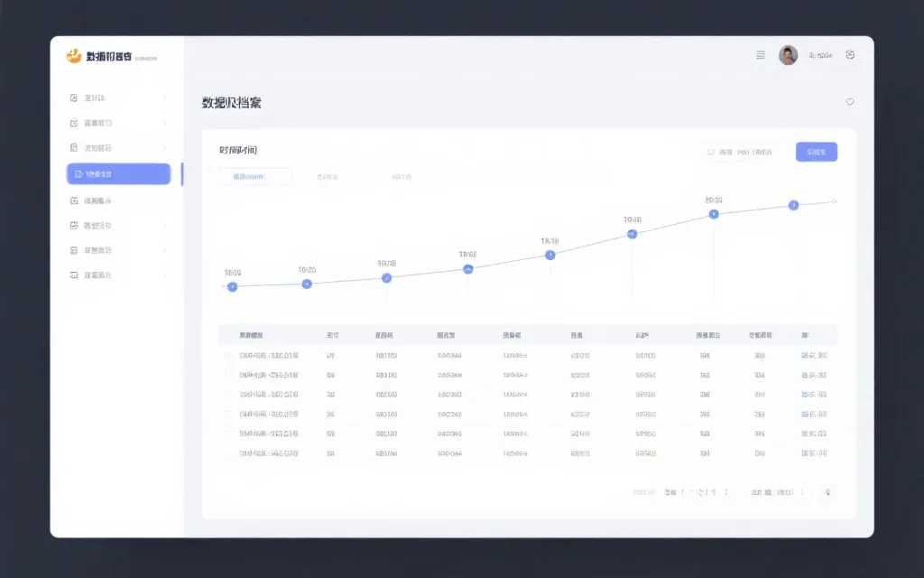Screen dimensions: 924x578
Task: Click the square icon right of the username
Action: 850,55
